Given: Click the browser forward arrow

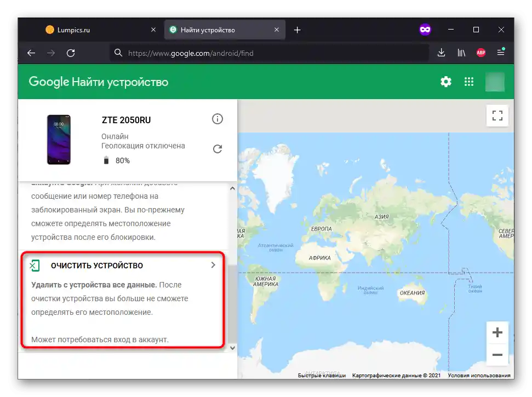Looking at the screenshot, I should click(x=51, y=53).
